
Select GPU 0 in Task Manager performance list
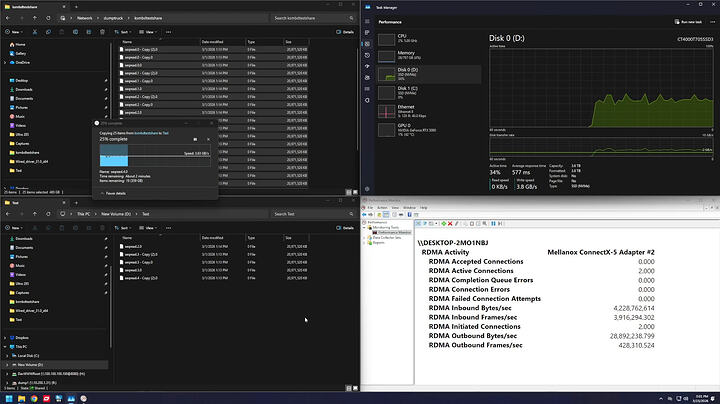pyautogui.click(x=429, y=129)
